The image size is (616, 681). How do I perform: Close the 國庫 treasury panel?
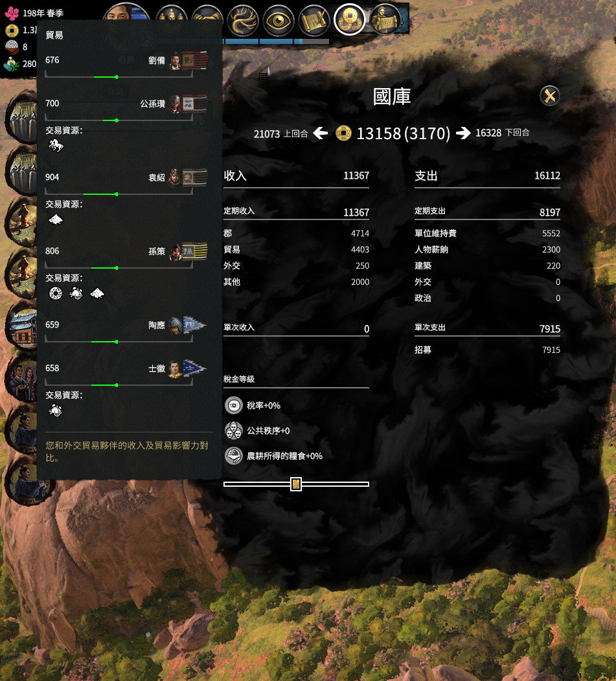[x=549, y=96]
